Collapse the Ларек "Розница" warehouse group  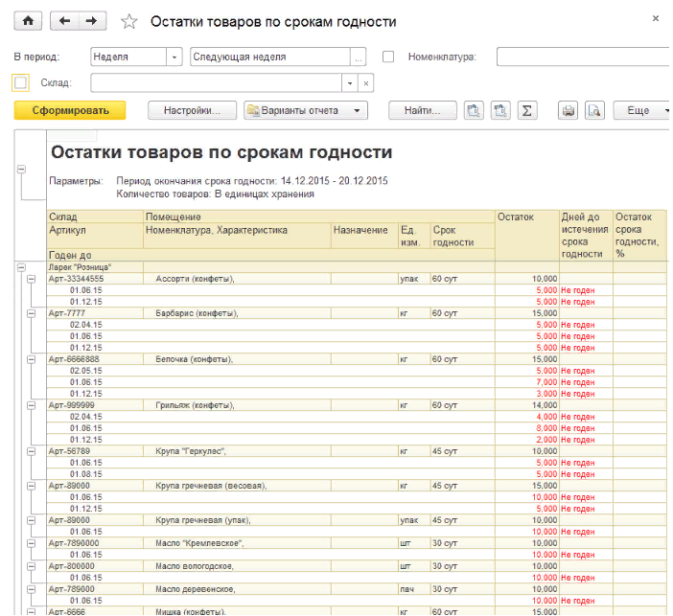[x=20, y=266]
